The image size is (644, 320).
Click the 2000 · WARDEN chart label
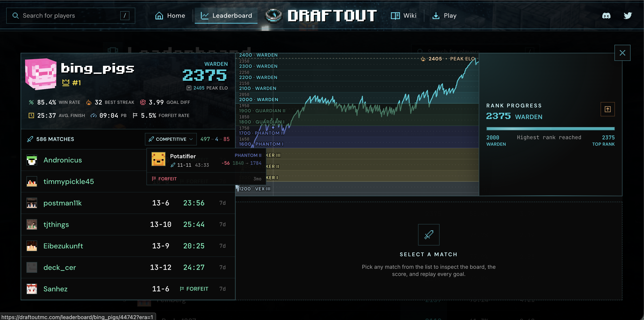[x=258, y=99]
